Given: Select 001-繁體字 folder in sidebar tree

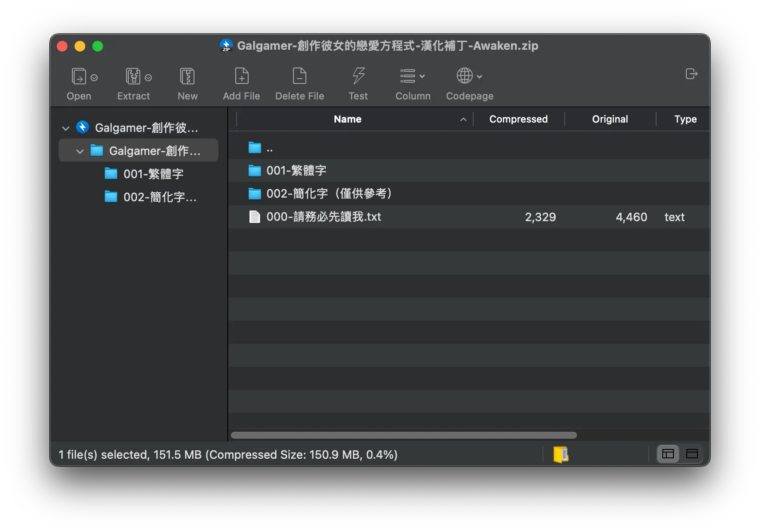Looking at the screenshot, I should coord(153,174).
